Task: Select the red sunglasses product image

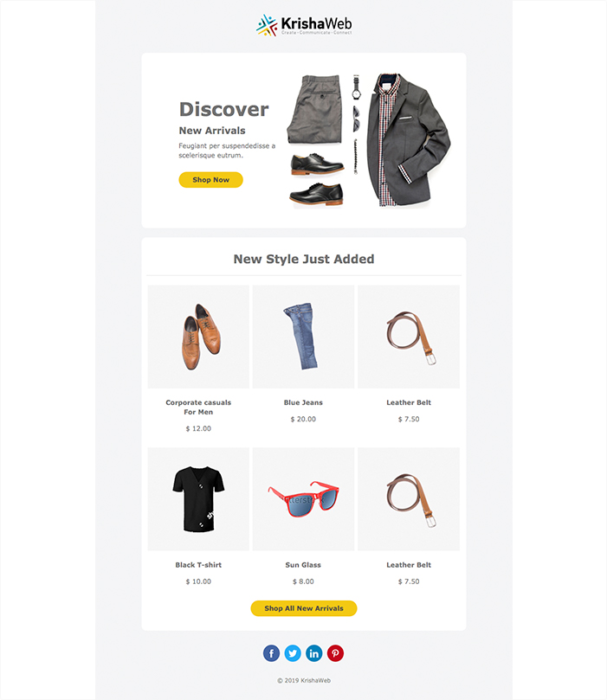Action: coord(303,499)
